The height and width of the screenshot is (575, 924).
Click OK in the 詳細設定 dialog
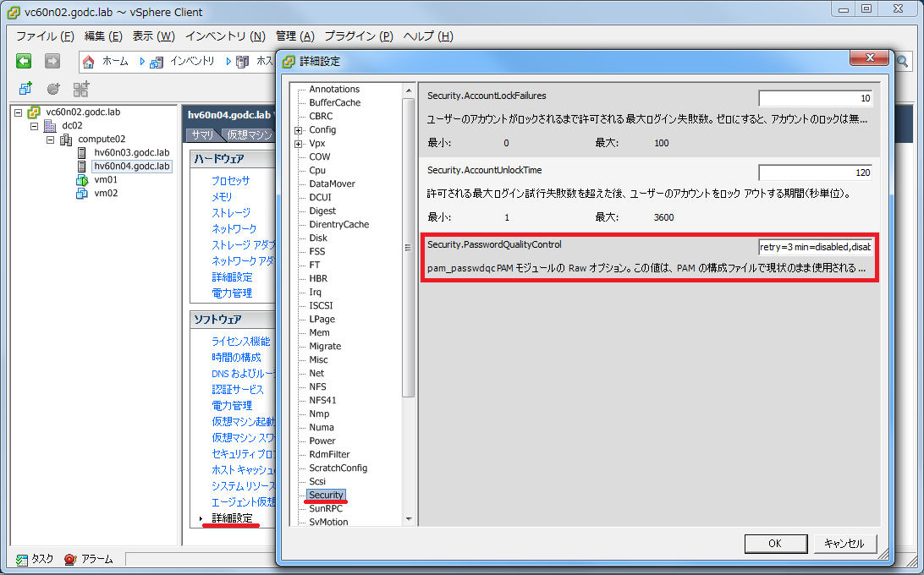775,543
